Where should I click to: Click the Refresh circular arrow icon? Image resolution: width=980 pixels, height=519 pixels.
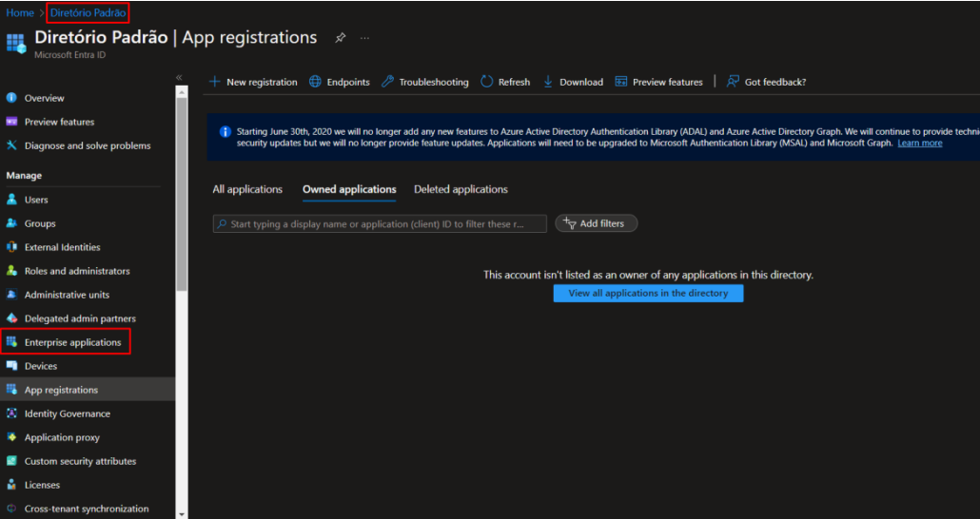coord(487,82)
